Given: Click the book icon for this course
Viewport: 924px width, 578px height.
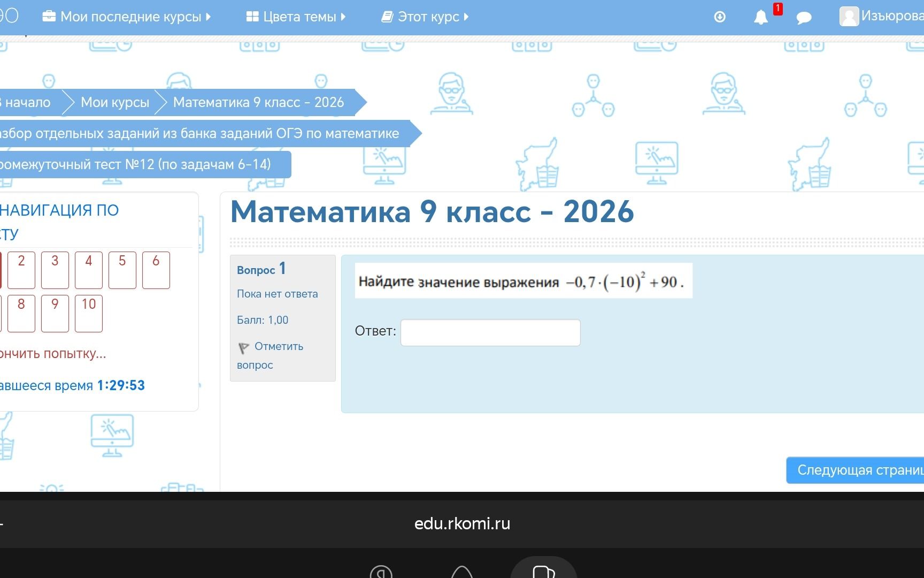Looking at the screenshot, I should [387, 17].
